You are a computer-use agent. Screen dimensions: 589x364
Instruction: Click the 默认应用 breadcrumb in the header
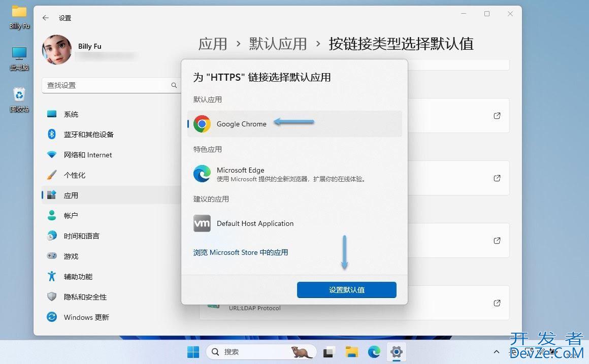pos(278,44)
